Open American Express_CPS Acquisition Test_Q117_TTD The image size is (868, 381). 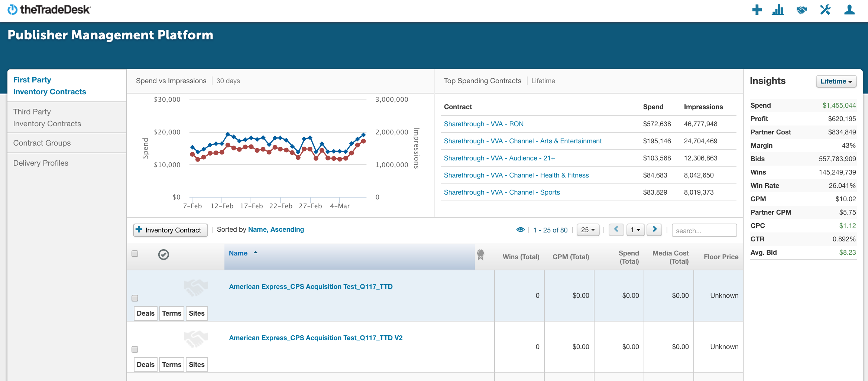[x=311, y=287]
